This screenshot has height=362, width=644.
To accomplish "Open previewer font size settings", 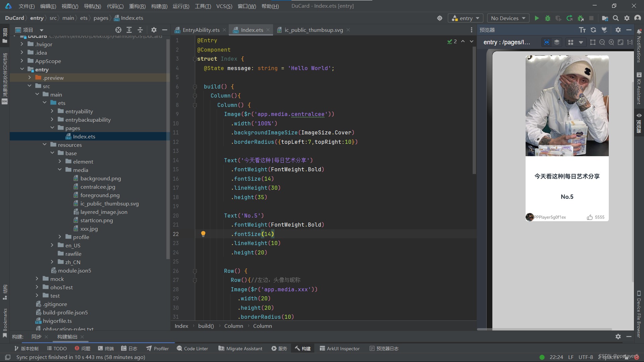I will 582,30.
